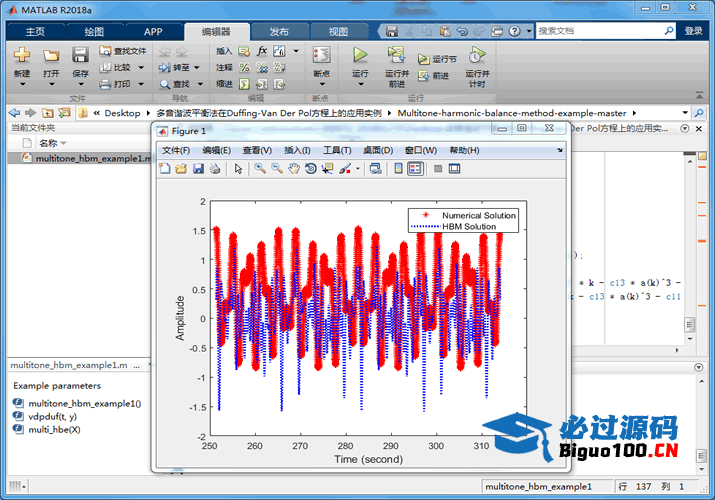Open the dropdown arrow under 保存
Image resolution: width=715 pixels, height=500 pixels.
click(80, 84)
